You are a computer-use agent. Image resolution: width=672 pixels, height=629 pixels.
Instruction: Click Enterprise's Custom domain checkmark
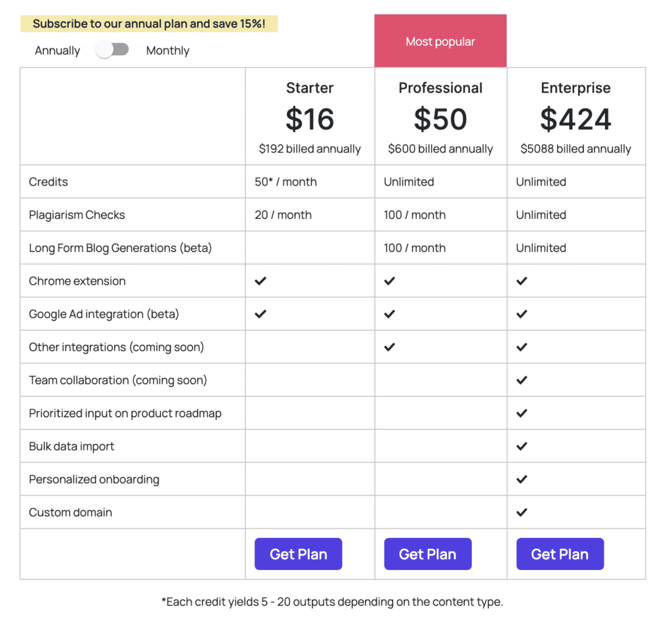pos(522,512)
